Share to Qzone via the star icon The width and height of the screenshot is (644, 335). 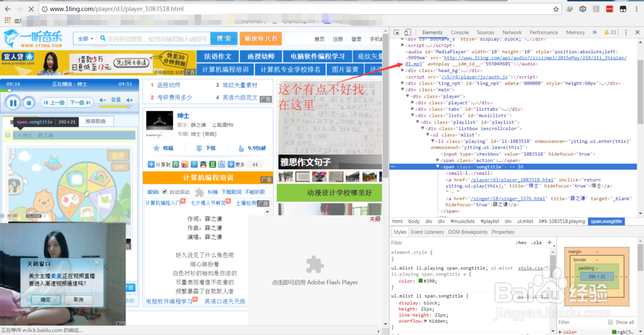pyautogui.click(x=176, y=164)
